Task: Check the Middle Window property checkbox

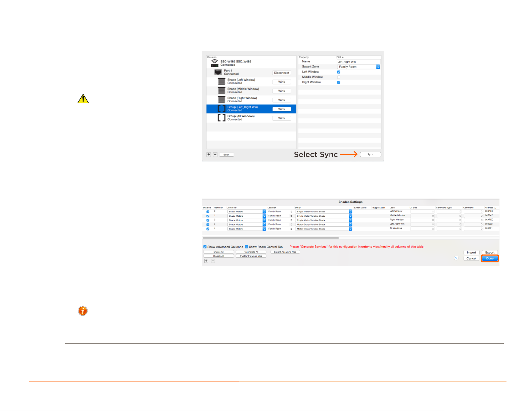Action: [x=339, y=77]
